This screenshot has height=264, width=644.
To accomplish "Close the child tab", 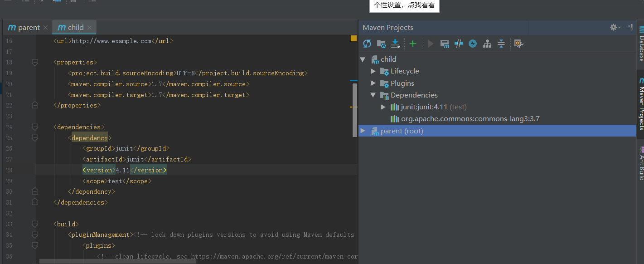I will [x=89, y=28].
